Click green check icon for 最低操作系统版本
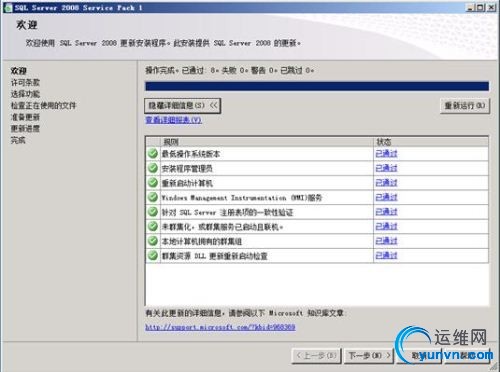Screen dimensions: 500x372 pos(153,154)
